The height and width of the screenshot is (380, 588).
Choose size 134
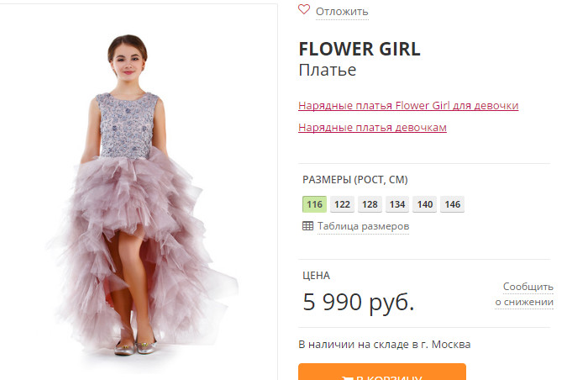point(397,204)
